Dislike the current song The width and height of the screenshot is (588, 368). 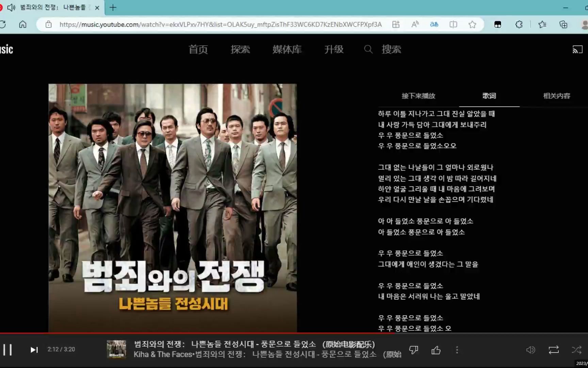(x=413, y=350)
